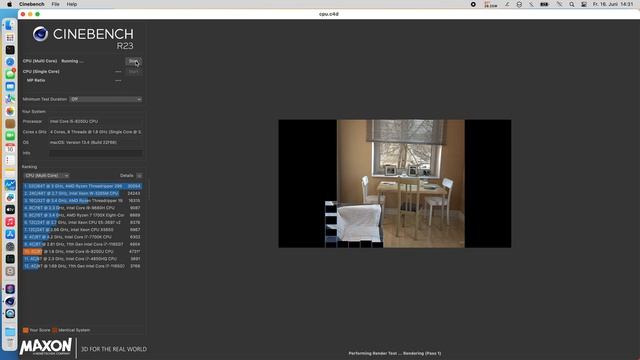Open Launchpad in the dock

[10, 38]
